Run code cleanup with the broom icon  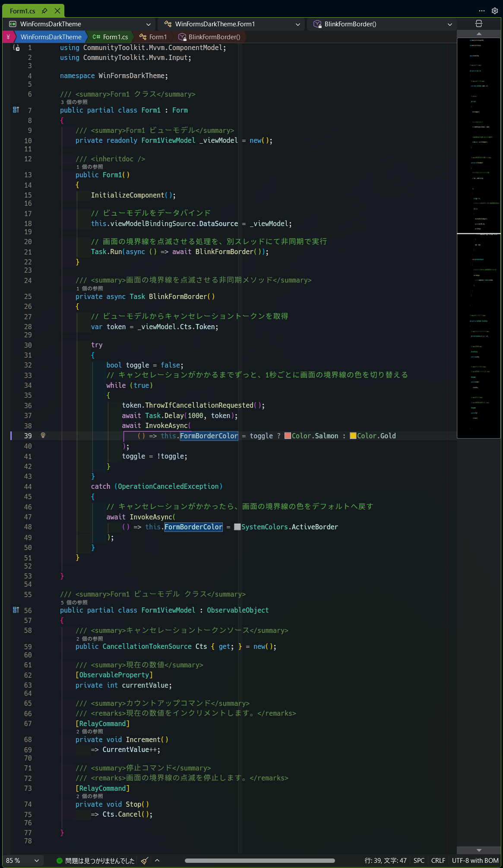(x=145, y=861)
